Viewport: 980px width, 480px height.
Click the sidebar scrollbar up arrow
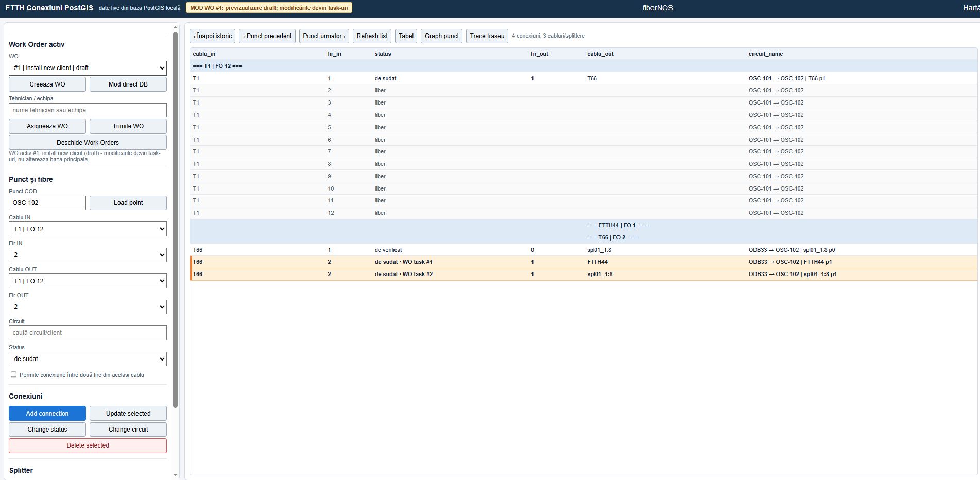175,27
